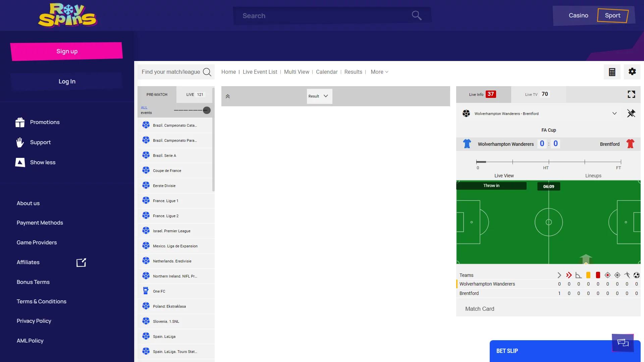Click the Promotions gift icon
The height and width of the screenshot is (362, 644).
coord(20,122)
